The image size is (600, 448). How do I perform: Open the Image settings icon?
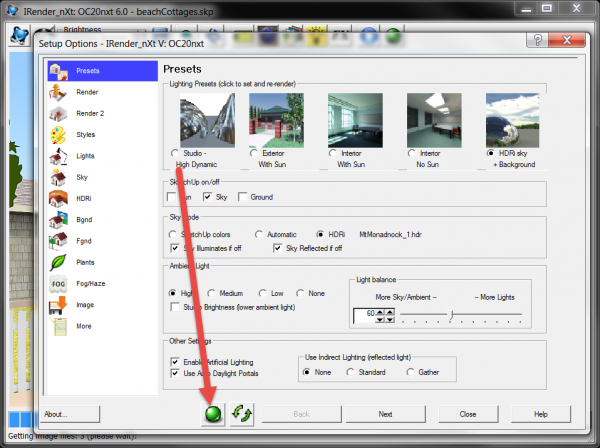click(x=58, y=304)
